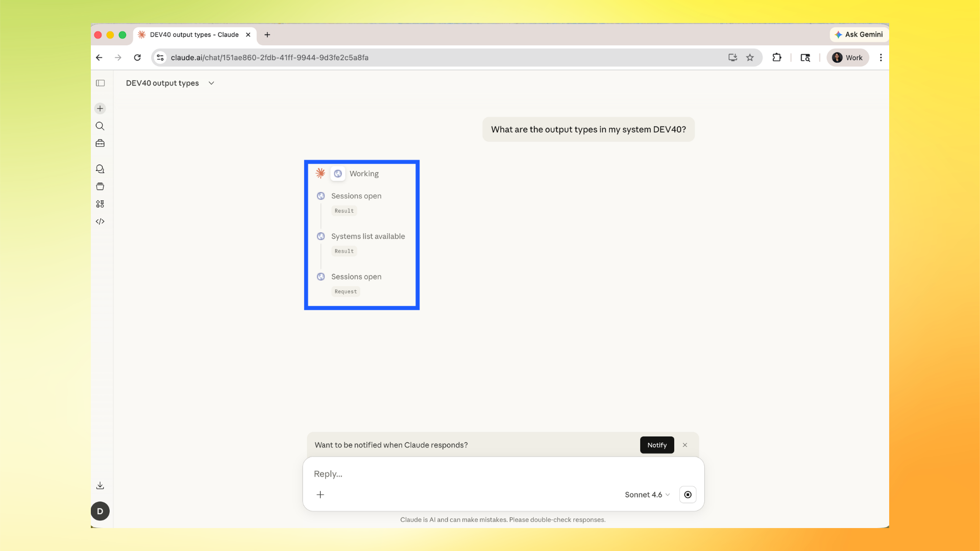Viewport: 980px width, 551px height.
Task: Open the DEV40 output types title dropdown
Action: click(211, 83)
